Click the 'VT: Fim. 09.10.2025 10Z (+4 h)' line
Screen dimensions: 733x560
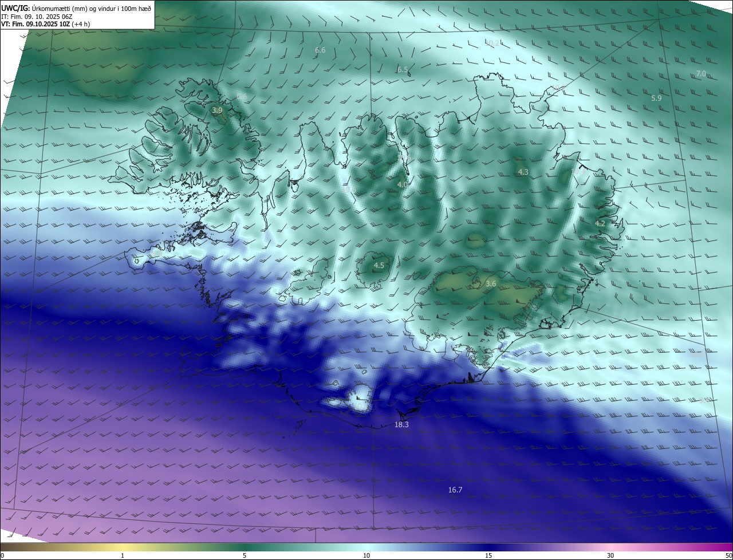point(45,24)
